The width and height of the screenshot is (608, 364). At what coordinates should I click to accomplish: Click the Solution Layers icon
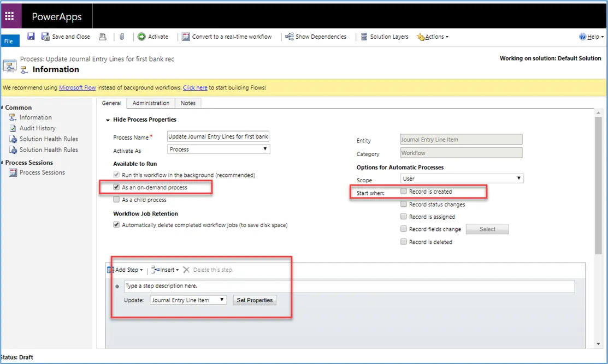(x=364, y=37)
